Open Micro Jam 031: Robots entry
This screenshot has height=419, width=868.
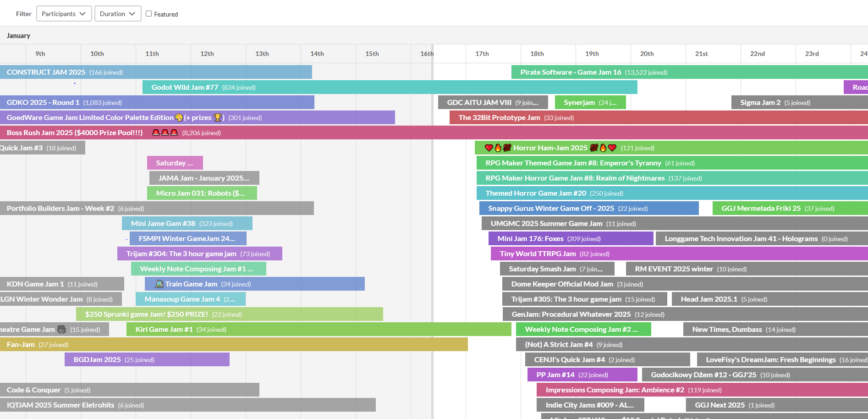click(x=202, y=193)
